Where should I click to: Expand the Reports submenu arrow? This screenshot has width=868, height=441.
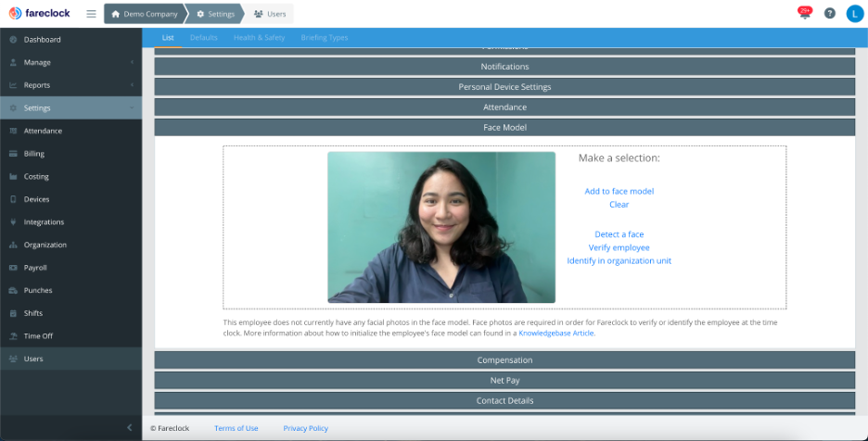click(x=132, y=85)
